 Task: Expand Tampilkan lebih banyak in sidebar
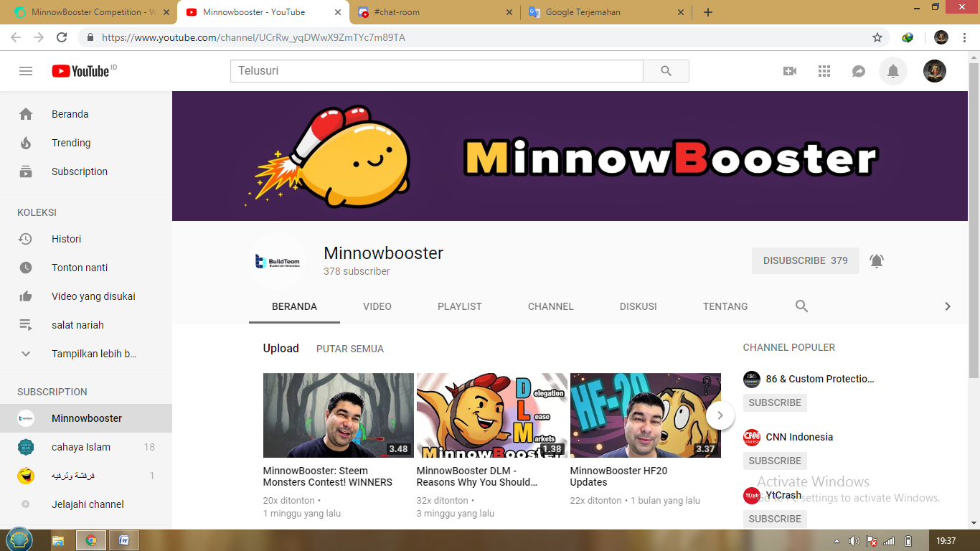pyautogui.click(x=86, y=354)
